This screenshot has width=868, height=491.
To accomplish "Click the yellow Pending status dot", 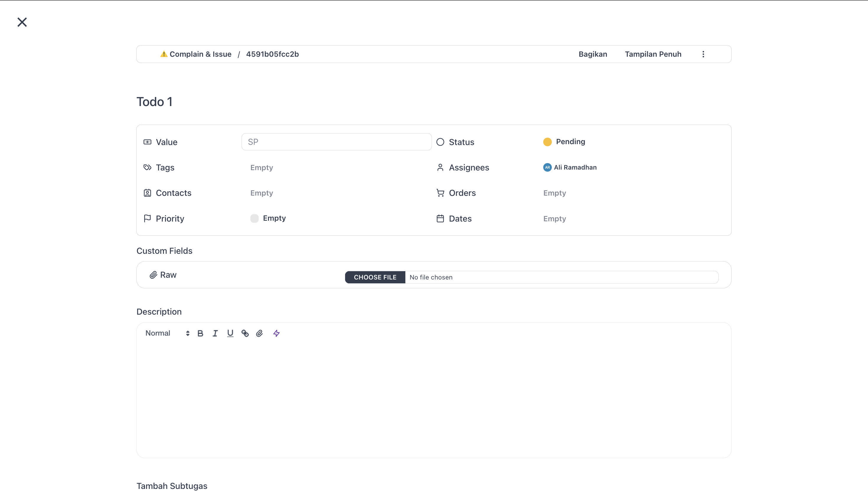I will (x=547, y=142).
